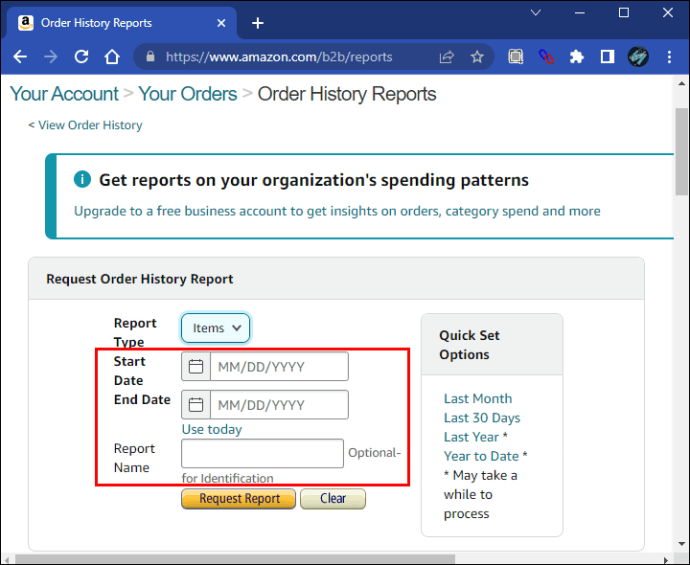This screenshot has width=690, height=565.
Task: Open the upgrade to business account link
Action: pyautogui.click(x=337, y=211)
